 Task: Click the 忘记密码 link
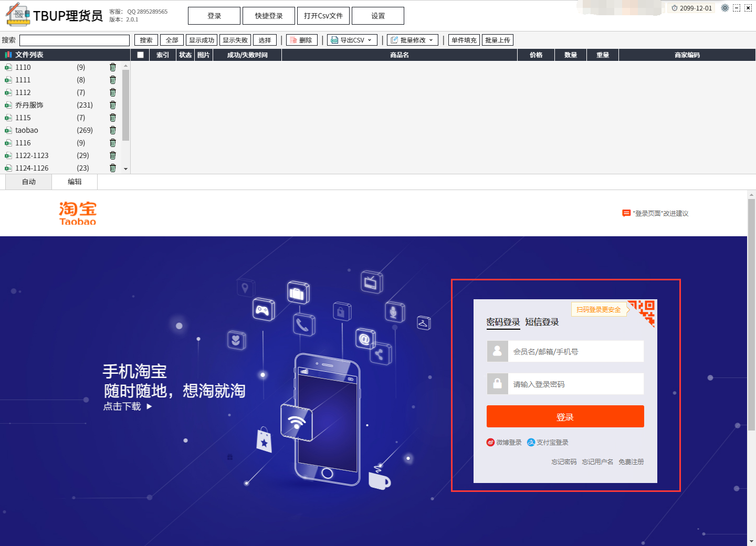[x=564, y=462]
